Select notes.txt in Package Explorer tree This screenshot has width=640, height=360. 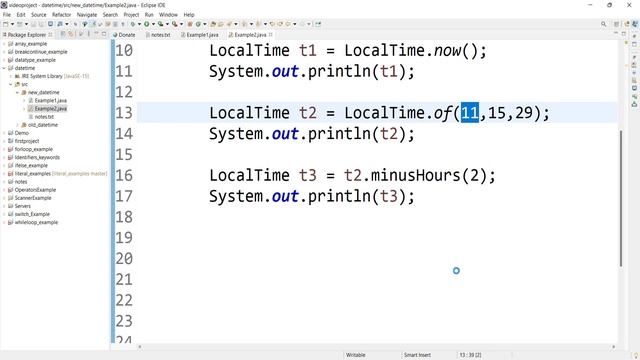coord(44,117)
